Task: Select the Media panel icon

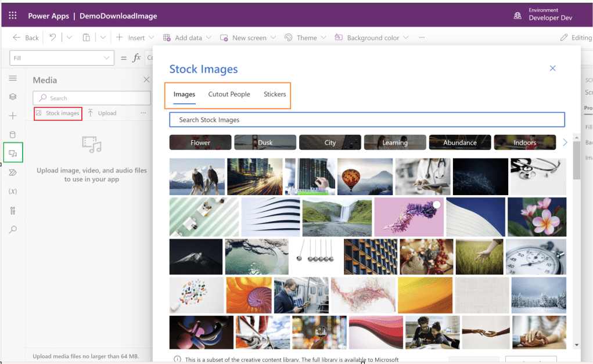Action: point(12,153)
